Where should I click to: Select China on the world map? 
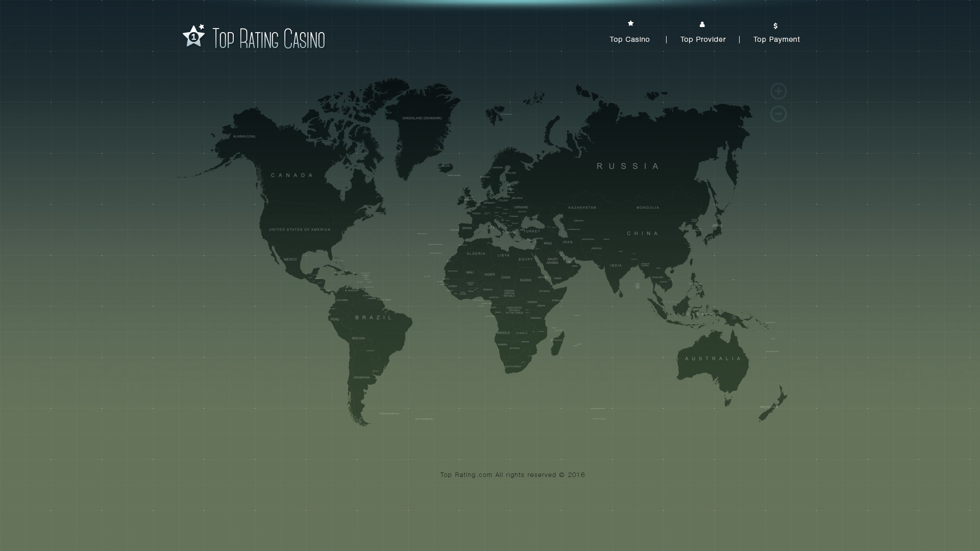point(643,233)
